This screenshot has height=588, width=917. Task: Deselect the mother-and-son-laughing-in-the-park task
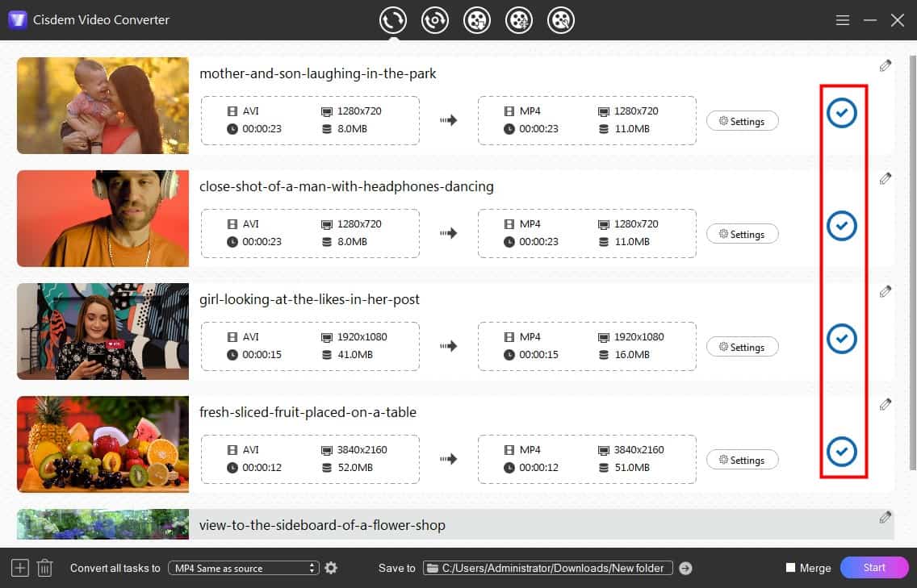[842, 113]
